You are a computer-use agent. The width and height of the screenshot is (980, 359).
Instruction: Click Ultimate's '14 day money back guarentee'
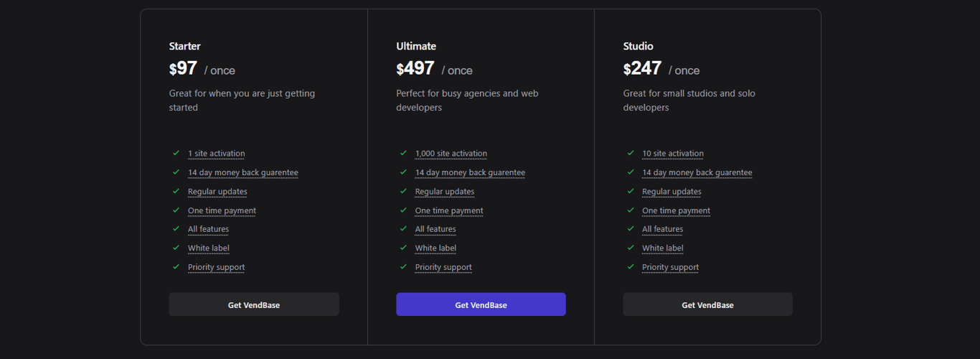[x=470, y=172]
